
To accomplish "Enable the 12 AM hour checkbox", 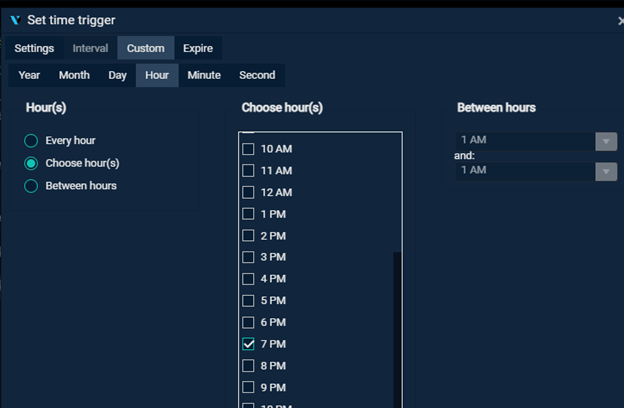I will pos(248,192).
